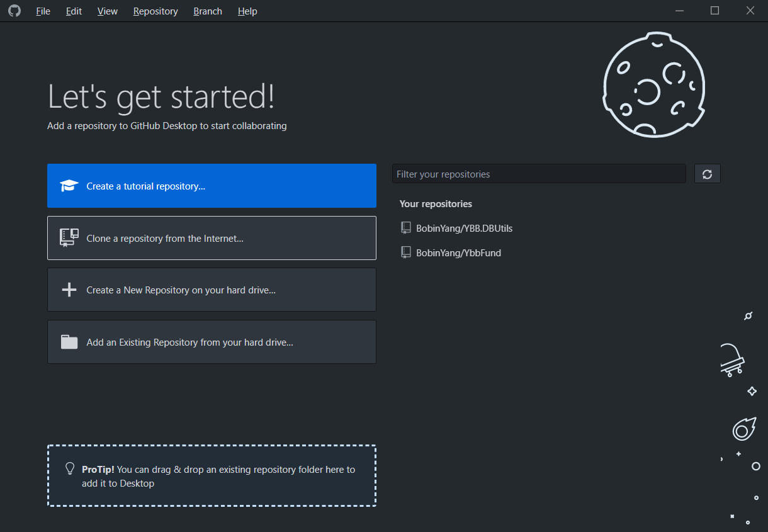The height and width of the screenshot is (532, 768).
Task: Refresh the repository list
Action: click(x=707, y=174)
